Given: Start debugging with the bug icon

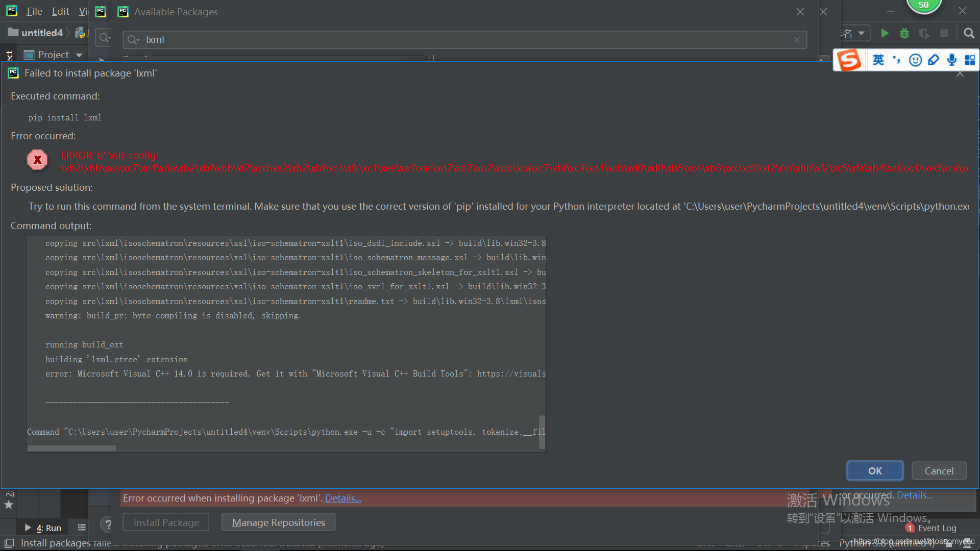Looking at the screenshot, I should point(904,33).
